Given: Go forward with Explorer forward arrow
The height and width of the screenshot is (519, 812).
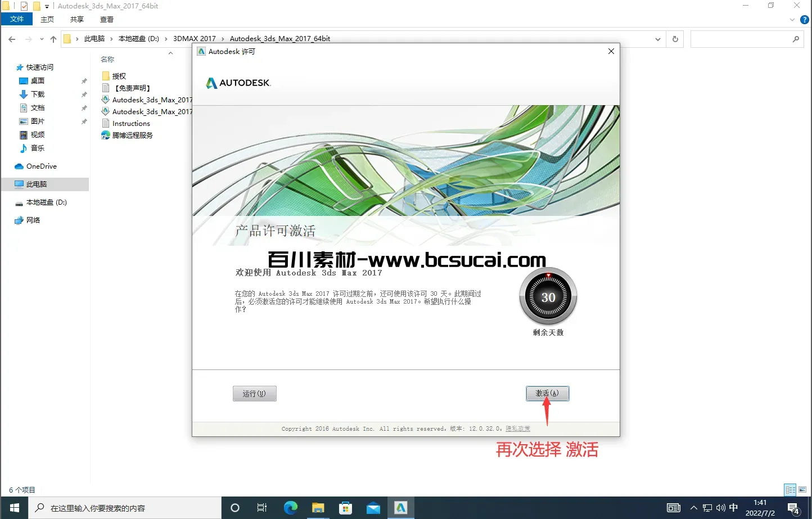Looking at the screenshot, I should coord(29,39).
